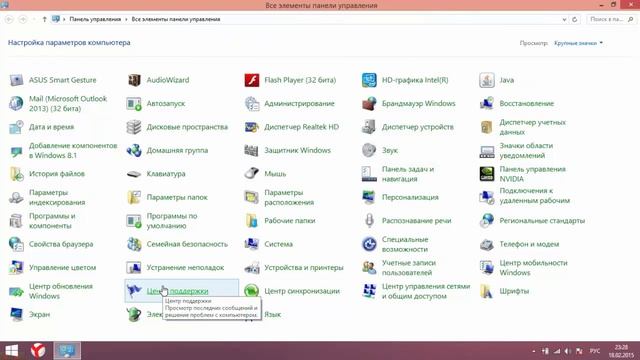Click the Шрифты icon
The image size is (640, 360).
tap(487, 291)
